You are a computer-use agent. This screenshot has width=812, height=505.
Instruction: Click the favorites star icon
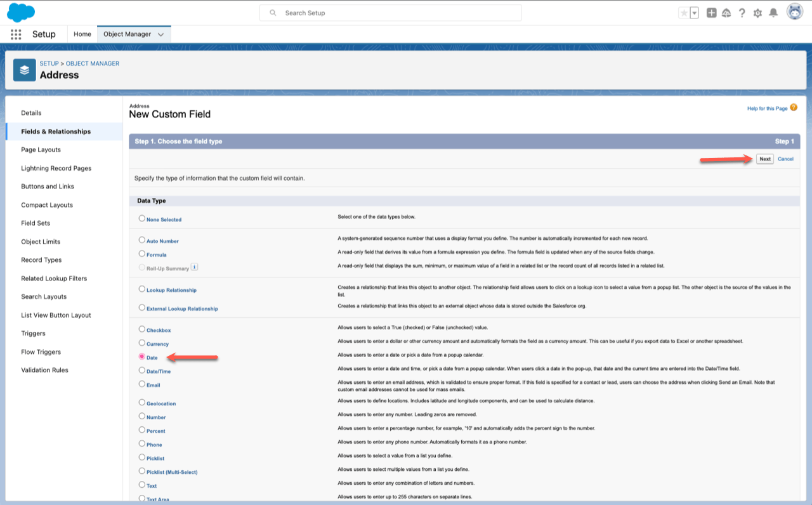click(x=684, y=13)
